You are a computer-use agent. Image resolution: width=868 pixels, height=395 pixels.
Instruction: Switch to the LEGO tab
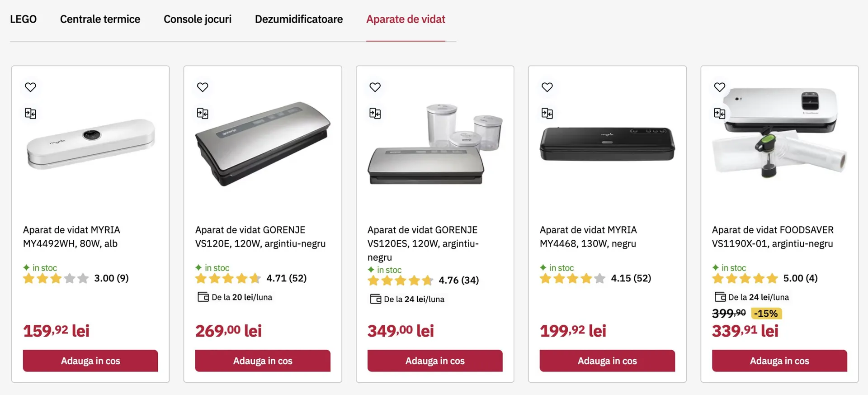point(24,19)
